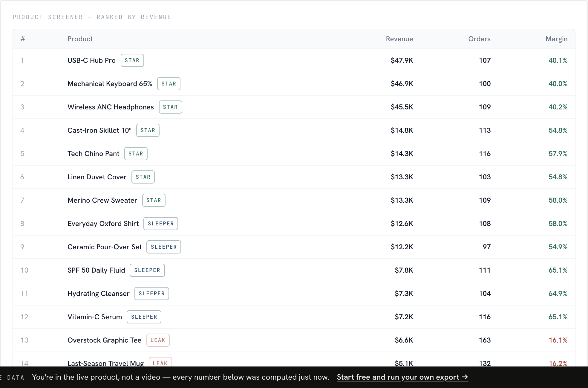Click orders count 107 for USB-C Hub Pro
Image resolution: width=588 pixels, height=388 pixels.
tap(485, 60)
